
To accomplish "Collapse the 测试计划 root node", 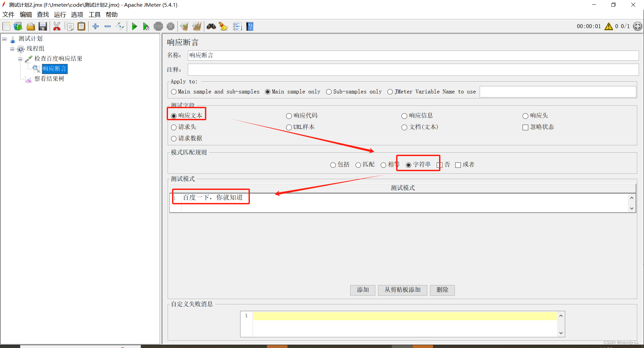I will [x=4, y=39].
